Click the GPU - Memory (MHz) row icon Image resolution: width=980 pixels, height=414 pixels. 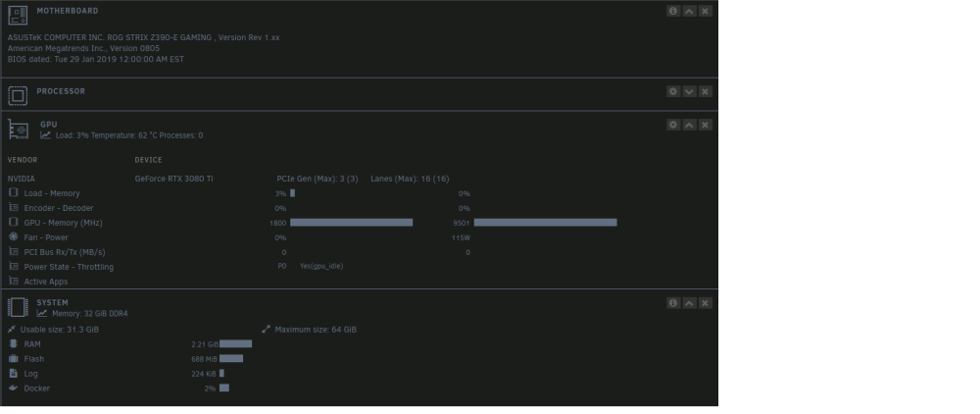[x=13, y=222]
